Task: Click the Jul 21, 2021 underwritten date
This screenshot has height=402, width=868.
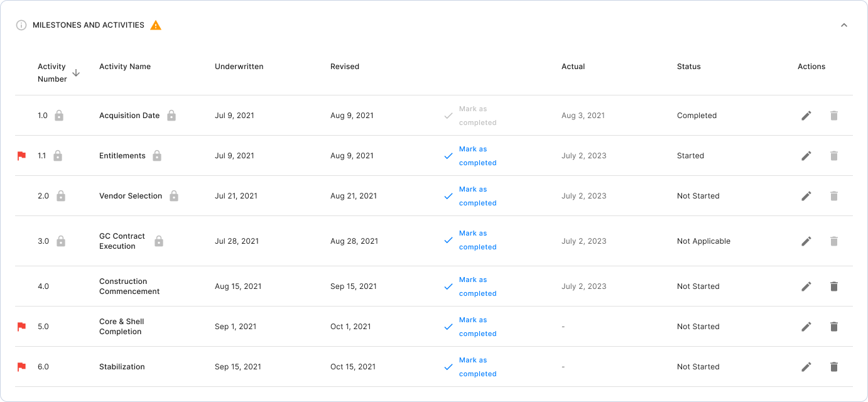Action: click(x=236, y=196)
